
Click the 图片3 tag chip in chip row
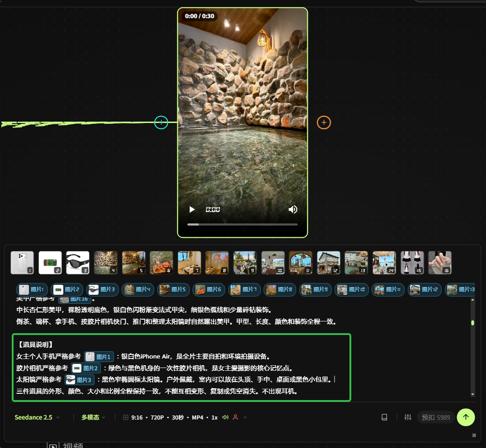point(103,290)
